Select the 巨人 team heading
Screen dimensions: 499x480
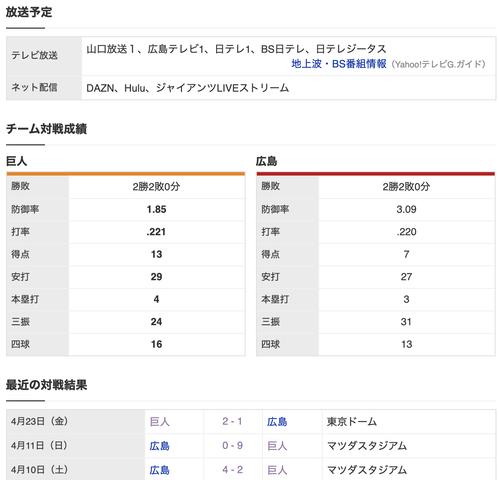click(16, 161)
